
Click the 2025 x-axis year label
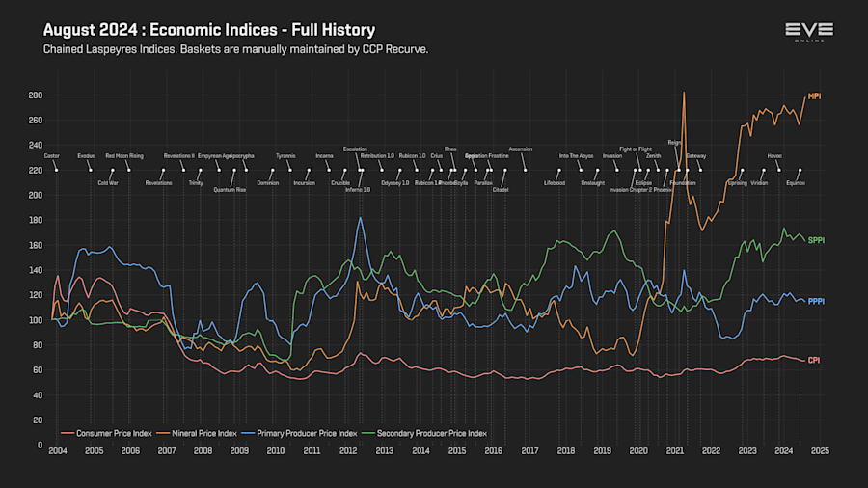tap(820, 451)
